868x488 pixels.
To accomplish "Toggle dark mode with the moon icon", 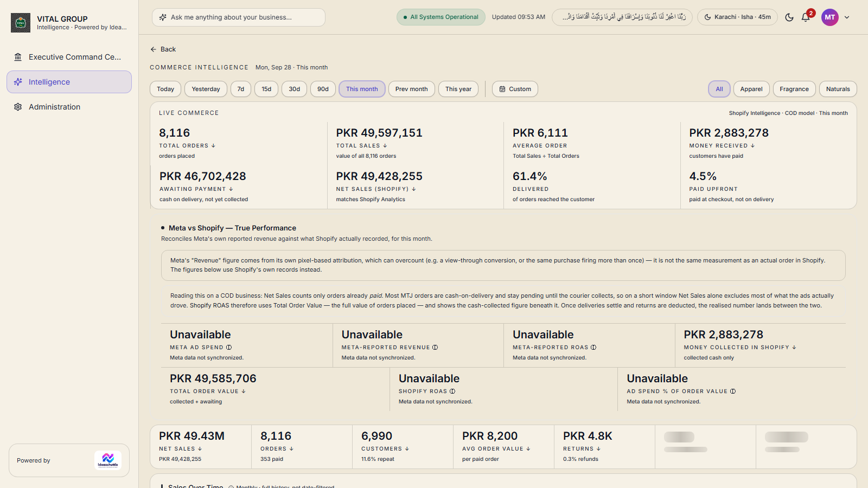I will click(x=789, y=17).
